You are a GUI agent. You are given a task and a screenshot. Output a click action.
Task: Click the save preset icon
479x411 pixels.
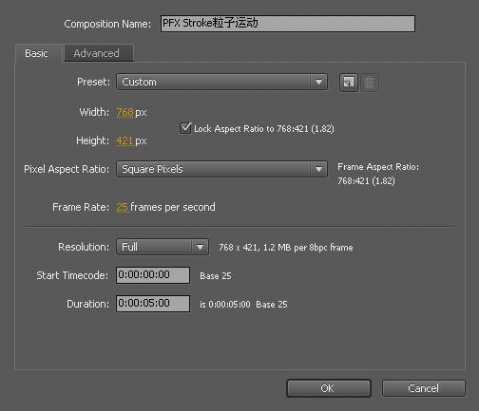click(x=348, y=82)
